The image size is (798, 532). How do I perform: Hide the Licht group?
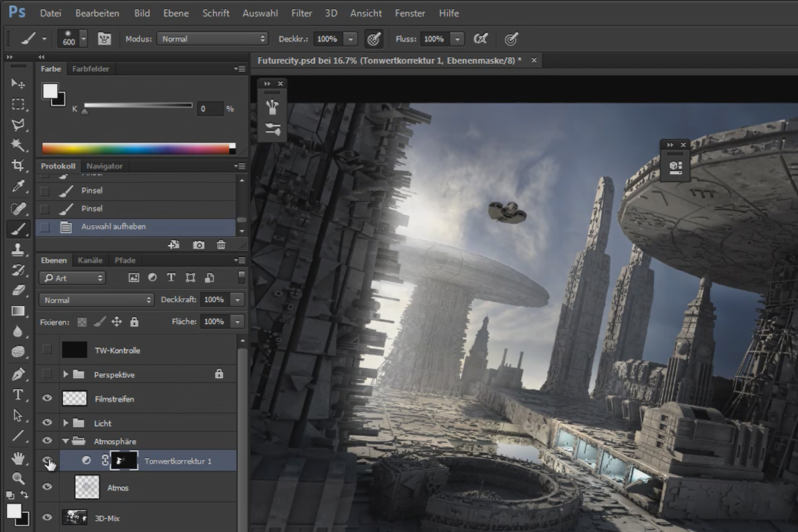tap(47, 422)
